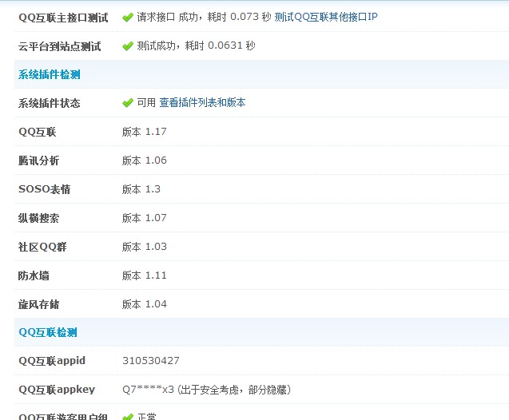
Task: Click the 系统插件状态 label
Action: [x=49, y=104]
